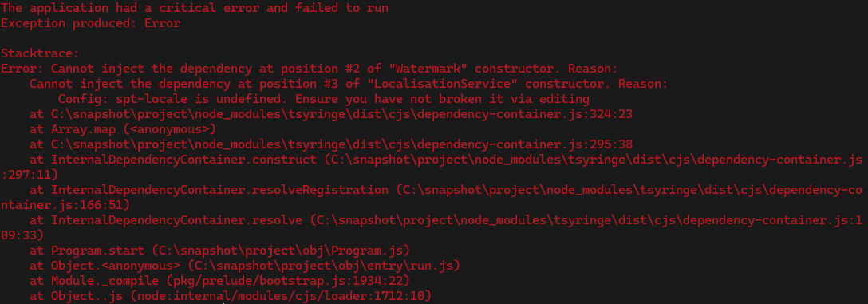Viewport: 868px width, 304px height.
Task: Click the 'ntainer.js:166:51)' wrapped line
Action: click(x=65, y=205)
